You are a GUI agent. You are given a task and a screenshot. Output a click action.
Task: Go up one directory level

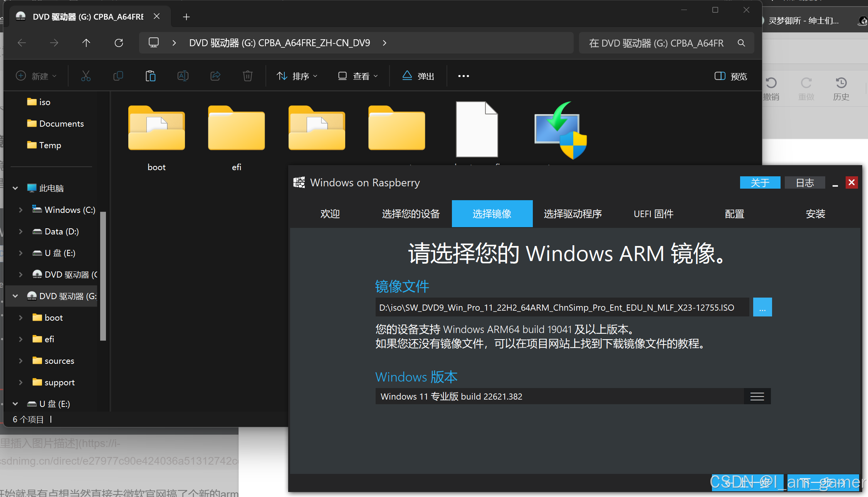tap(86, 43)
